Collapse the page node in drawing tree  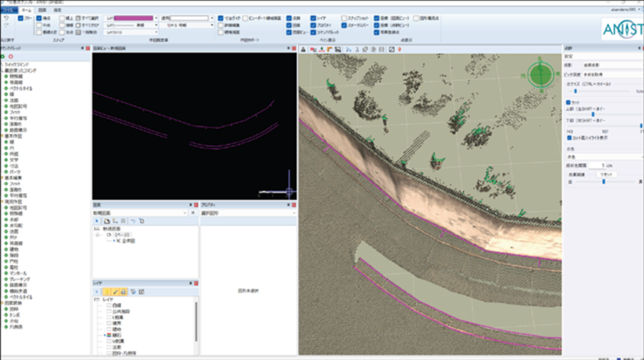98,235
